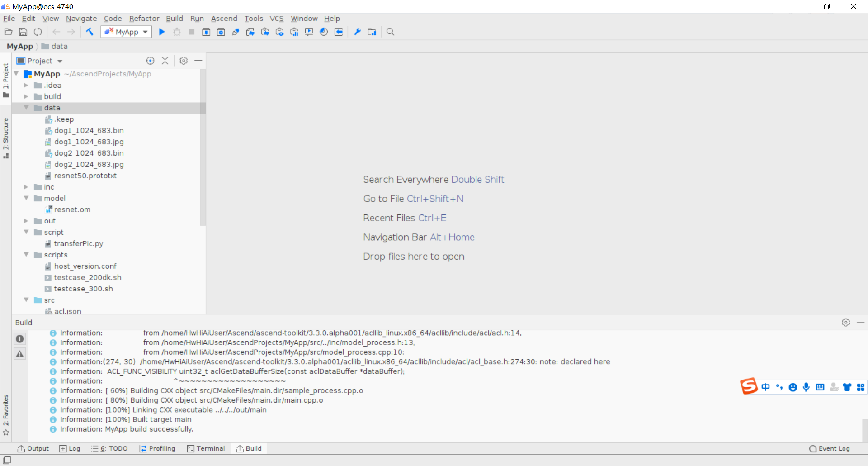This screenshot has width=868, height=466.
Task: Run MyApp with the blue play icon
Action: [x=162, y=32]
